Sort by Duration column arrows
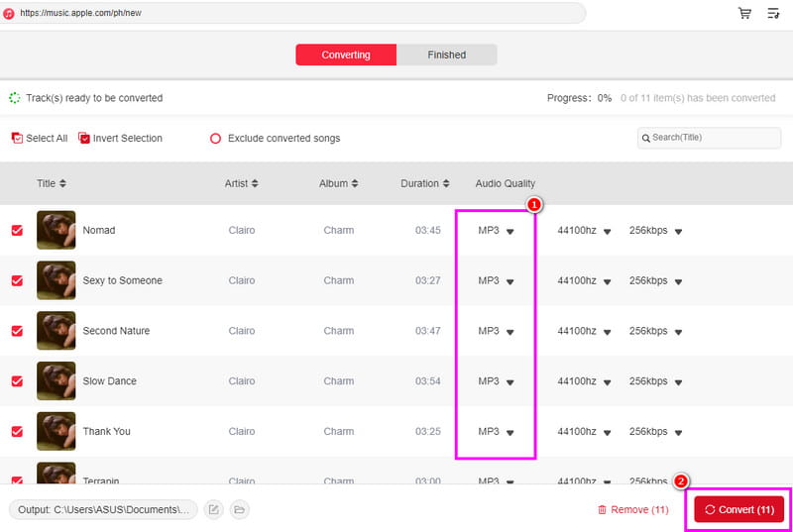The height and width of the screenshot is (532, 793). [445, 184]
